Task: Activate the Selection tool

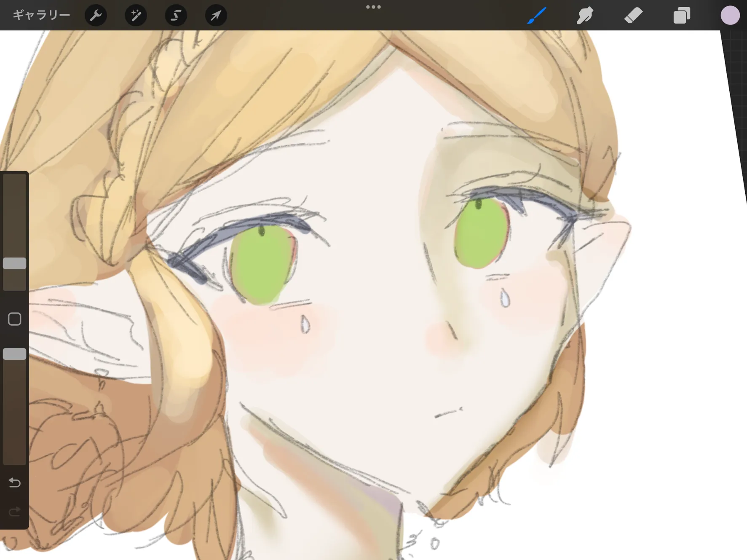Action: (176, 16)
